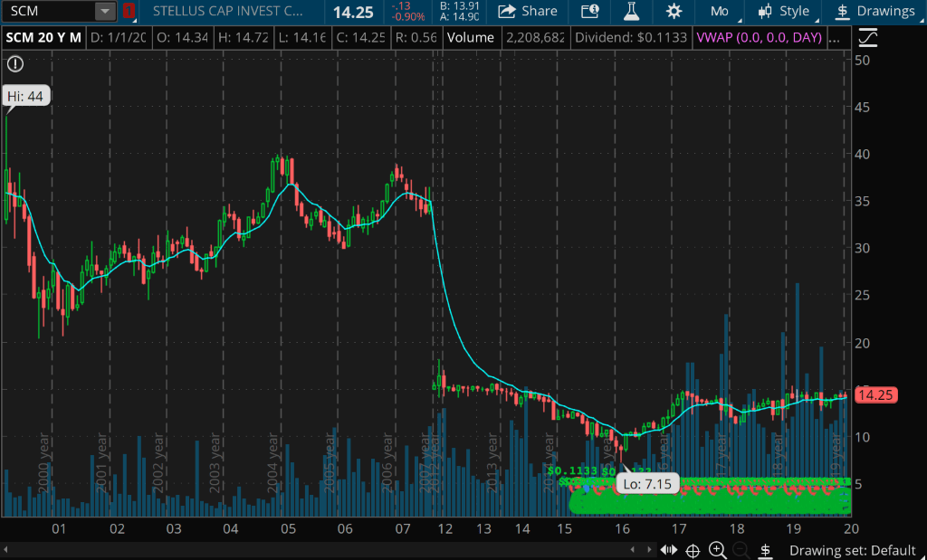Open the Drawing set: Default selector

click(x=852, y=550)
